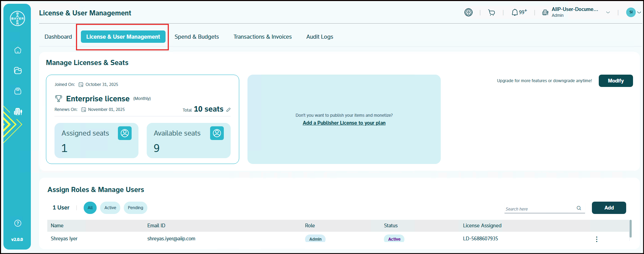Click the marketplace bag sidebar icon
644x254 pixels.
pos(18,91)
